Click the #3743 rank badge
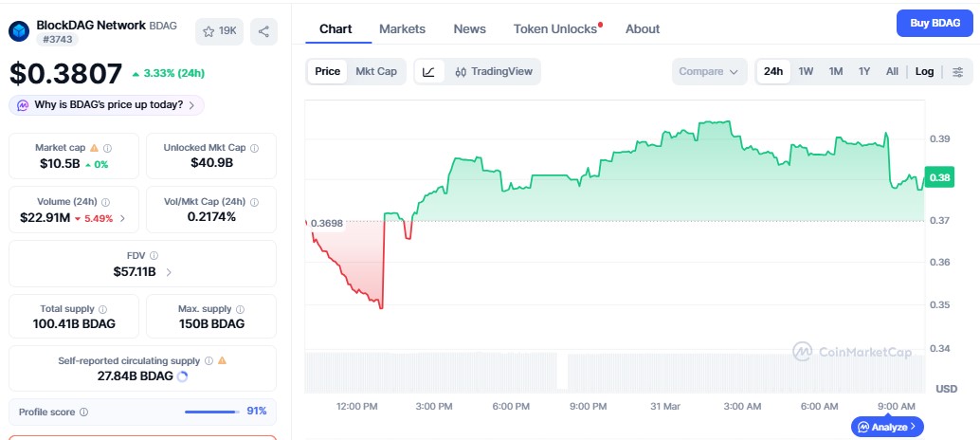 click(57, 40)
